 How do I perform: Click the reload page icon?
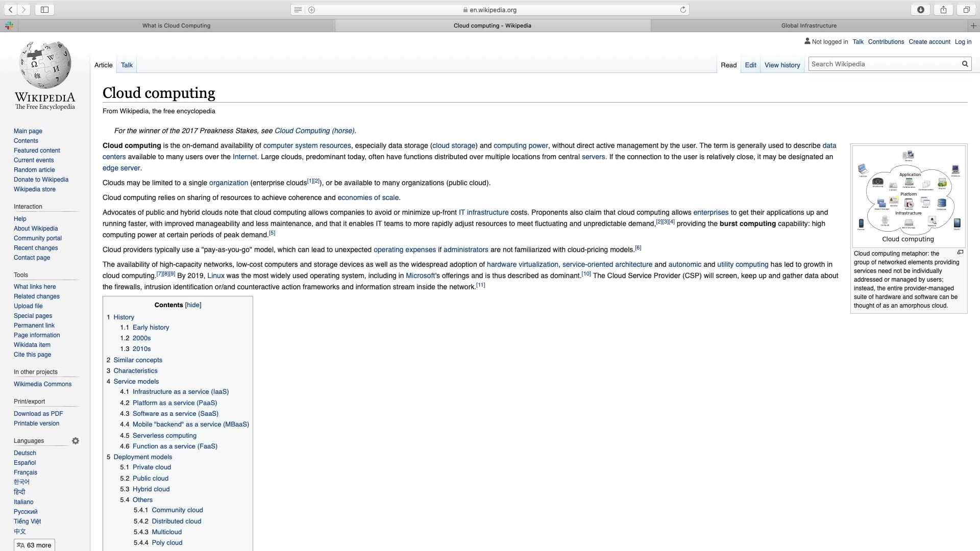click(683, 10)
